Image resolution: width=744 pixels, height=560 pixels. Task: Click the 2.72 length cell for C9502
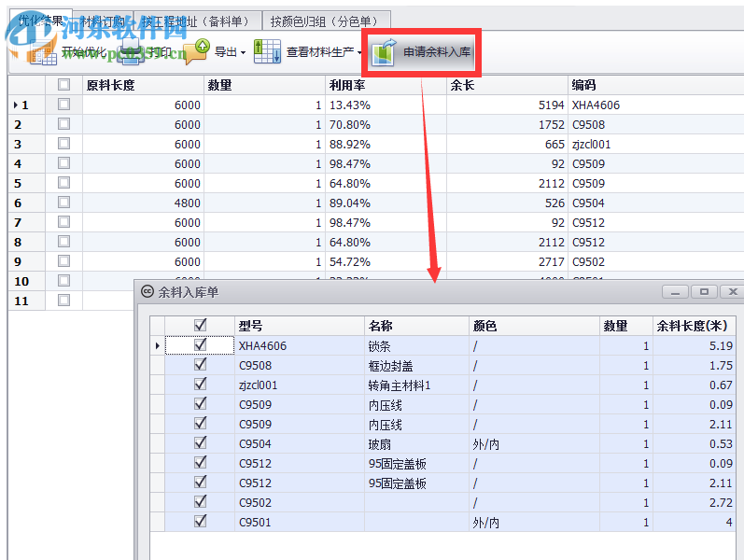click(x=695, y=502)
